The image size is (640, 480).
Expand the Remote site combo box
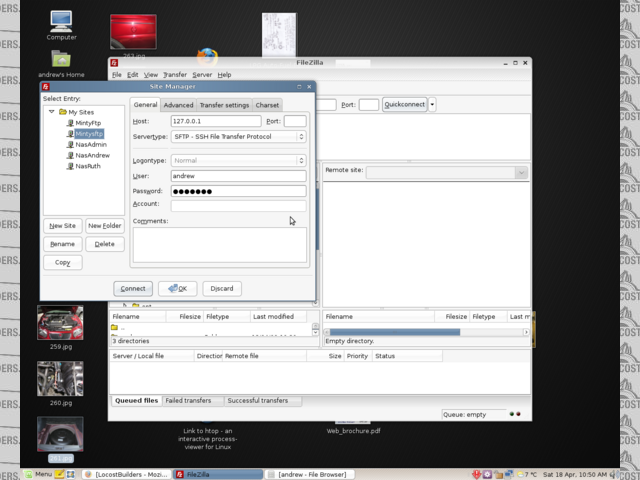point(521,172)
